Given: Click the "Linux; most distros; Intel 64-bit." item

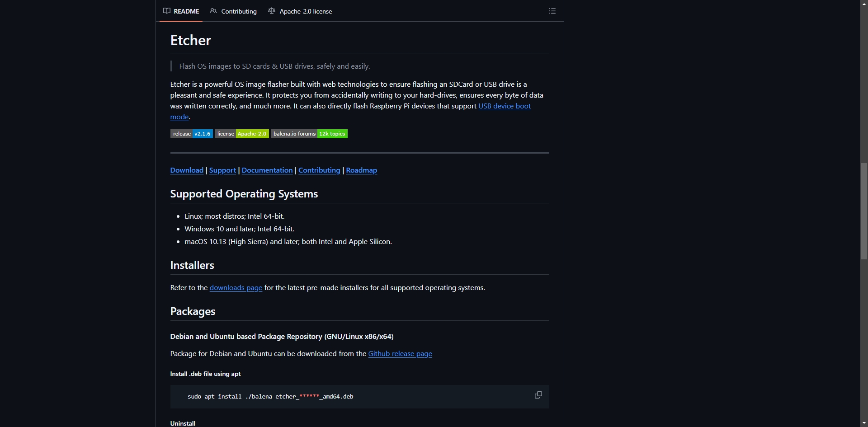Looking at the screenshot, I should (235, 216).
